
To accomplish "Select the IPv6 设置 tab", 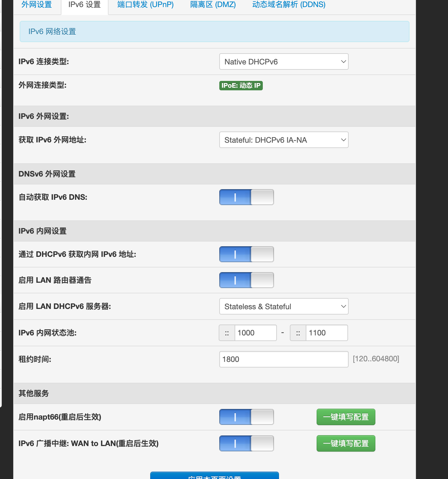I will pos(84,5).
